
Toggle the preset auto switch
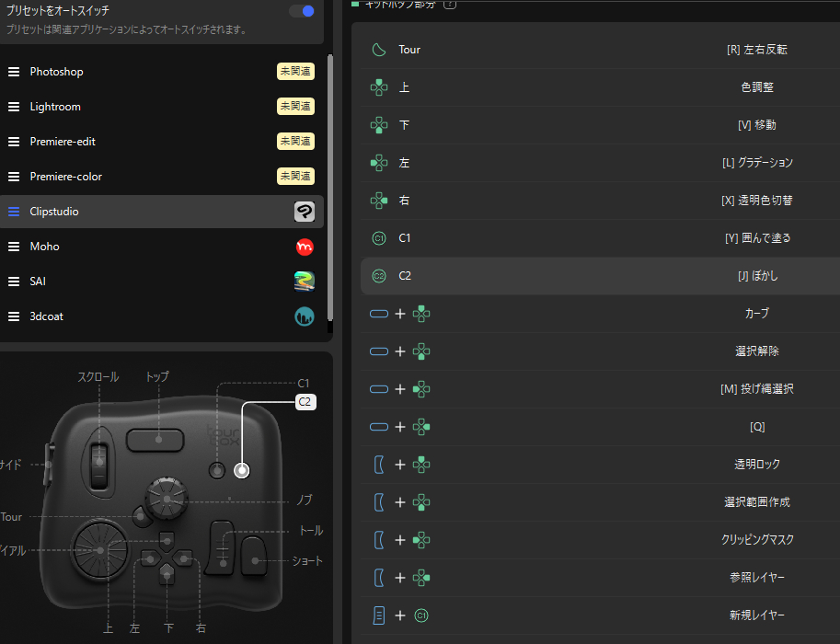click(x=302, y=11)
